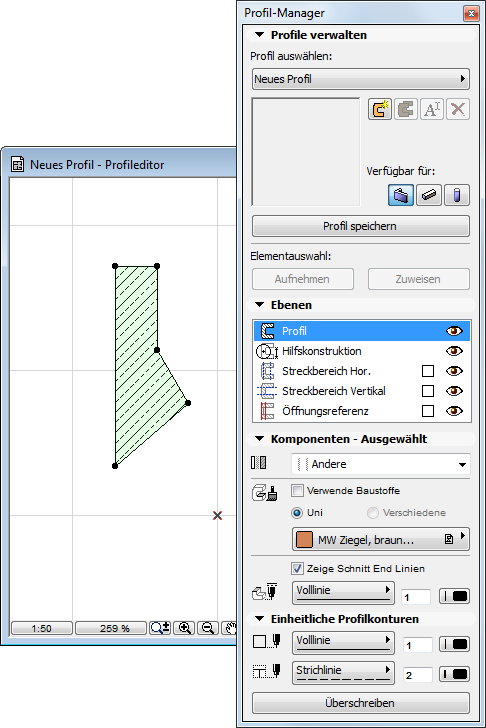Click the 1:50 scale button
The image size is (486, 728).
tap(42, 629)
